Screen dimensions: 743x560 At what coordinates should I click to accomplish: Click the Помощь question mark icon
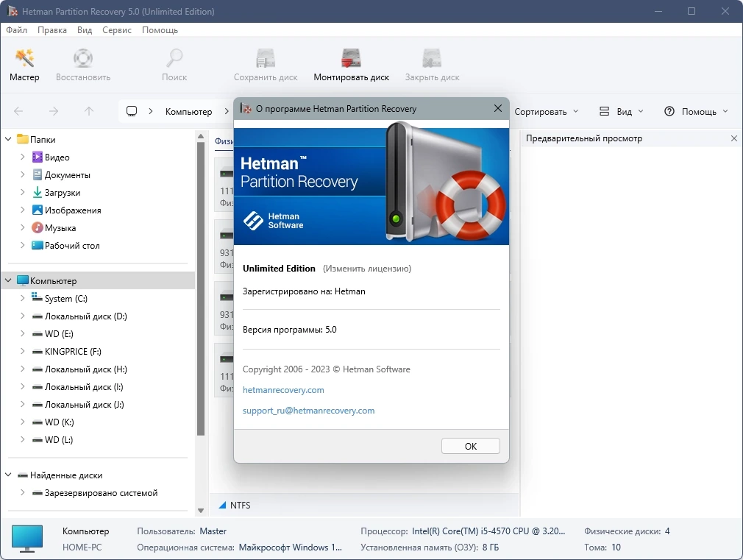(x=669, y=111)
